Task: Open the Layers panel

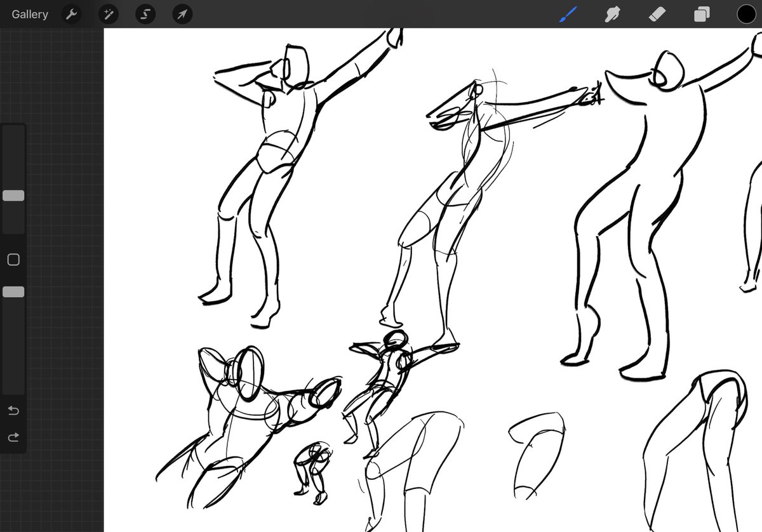Action: (x=702, y=14)
